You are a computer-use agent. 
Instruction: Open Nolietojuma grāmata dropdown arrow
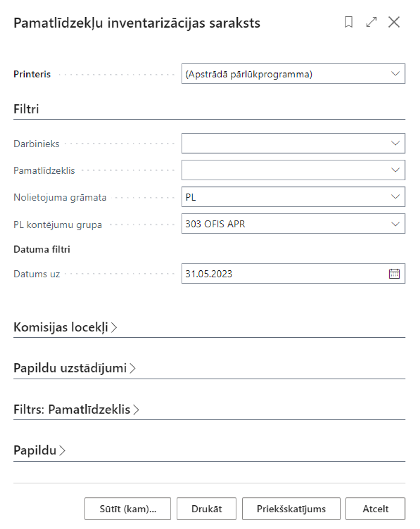tap(395, 197)
